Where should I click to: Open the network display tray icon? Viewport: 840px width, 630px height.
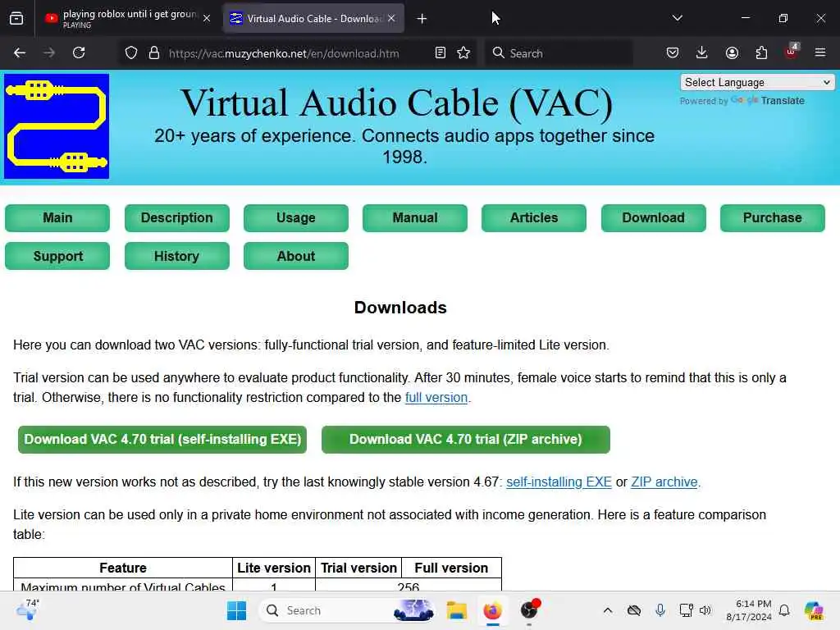(687, 610)
